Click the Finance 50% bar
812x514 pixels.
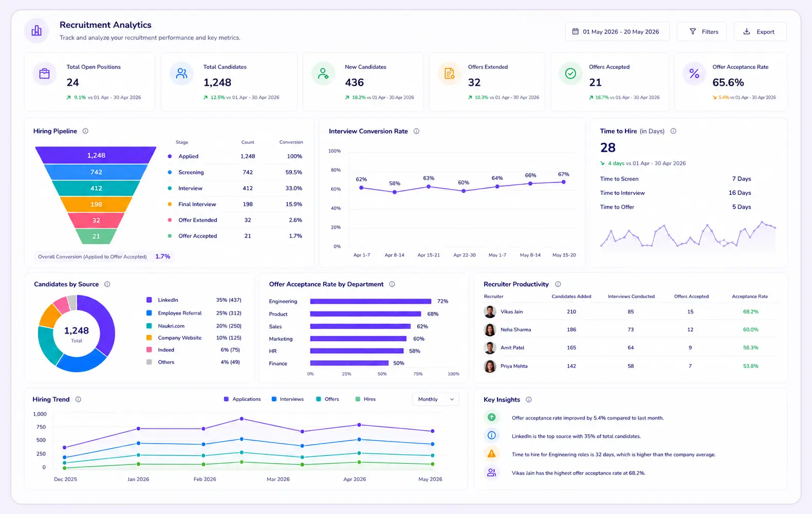click(349, 363)
